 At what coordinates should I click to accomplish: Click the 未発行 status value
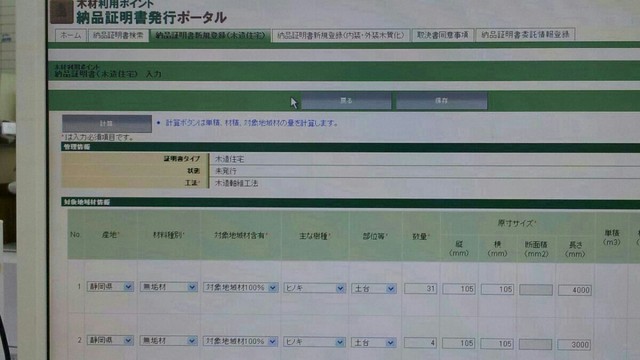[226, 171]
